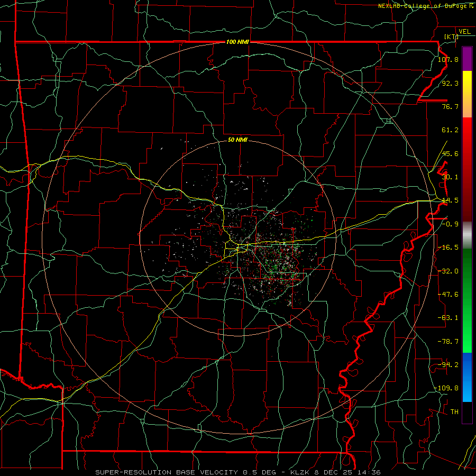Click the "VEL" legend heading
476x476 pixels.
tap(464, 32)
